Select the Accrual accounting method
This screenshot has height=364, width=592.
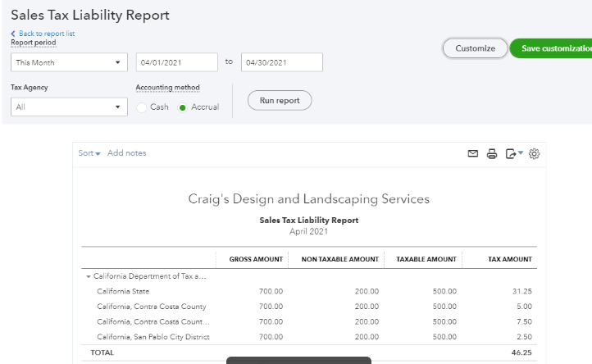click(x=183, y=107)
